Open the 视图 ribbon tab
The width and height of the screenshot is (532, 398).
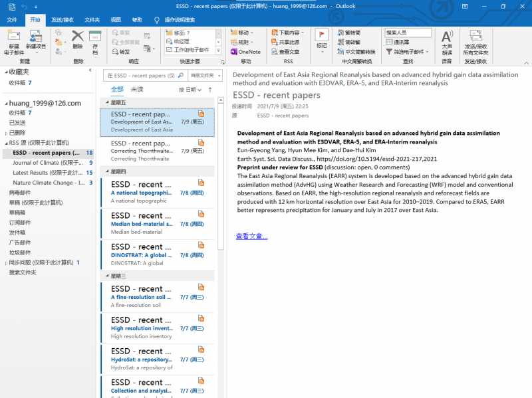116,20
